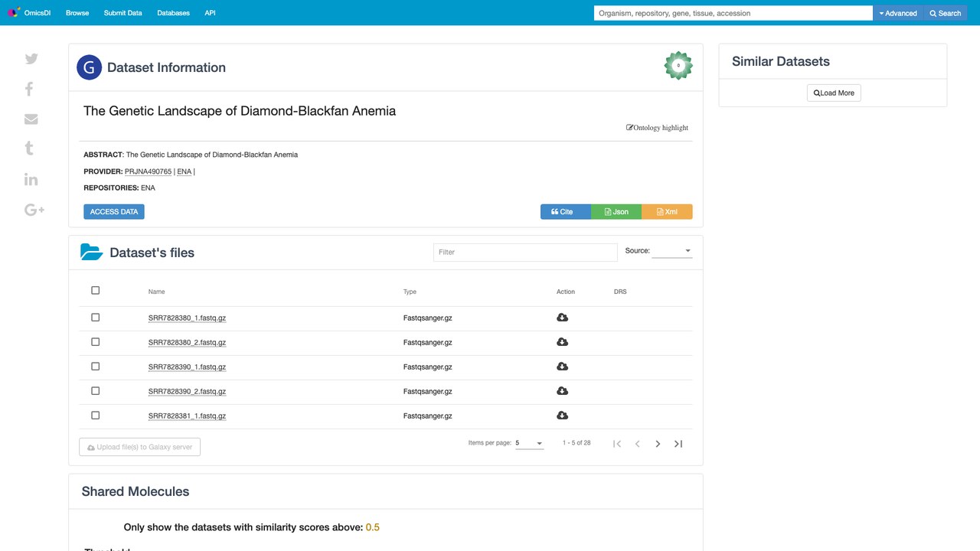Open the Items per page dropdown
The image size is (980, 551).
coord(529,443)
